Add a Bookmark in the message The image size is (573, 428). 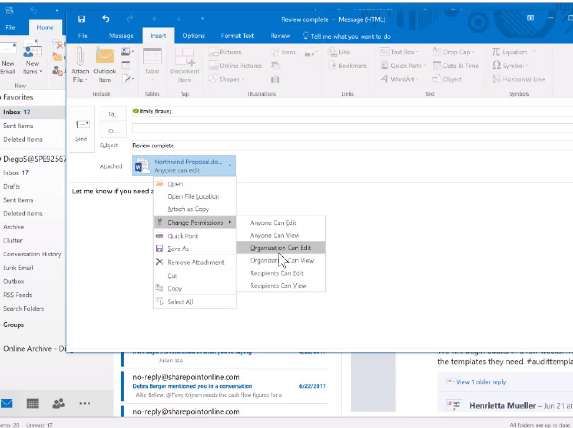[x=348, y=66]
